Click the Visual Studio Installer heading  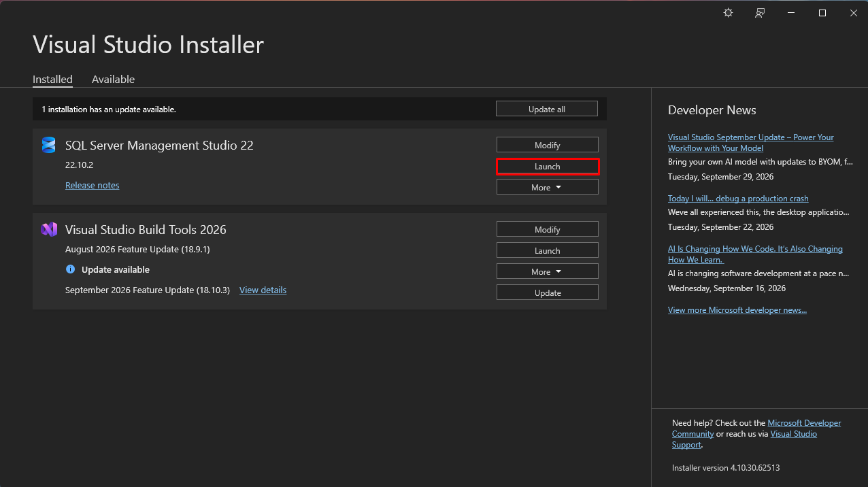[x=148, y=45]
